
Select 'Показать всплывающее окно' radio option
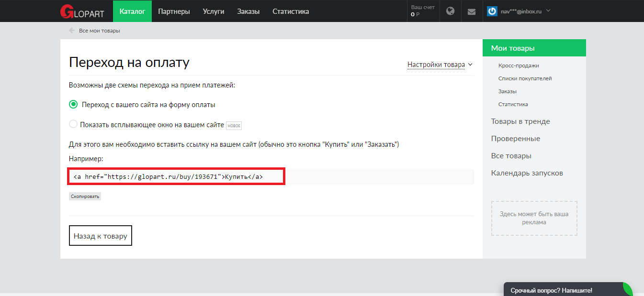pyautogui.click(x=73, y=124)
